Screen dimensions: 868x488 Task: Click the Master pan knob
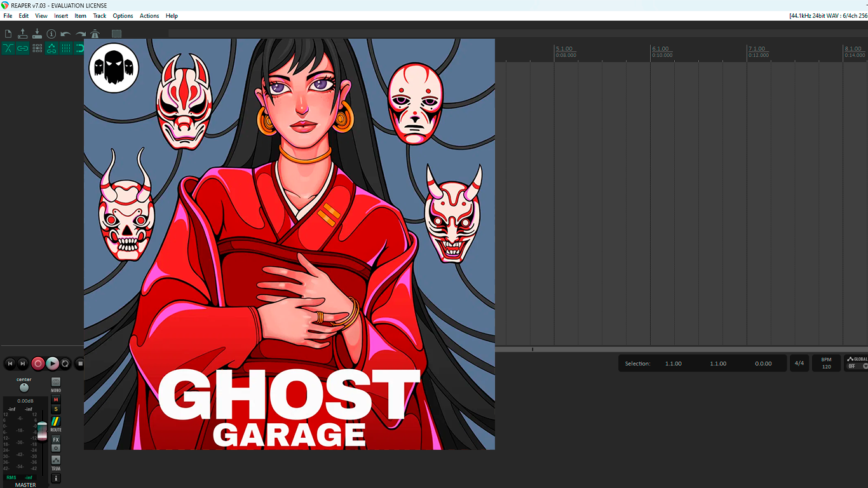pyautogui.click(x=24, y=388)
